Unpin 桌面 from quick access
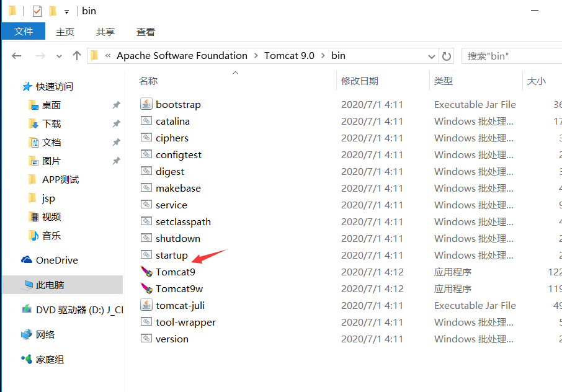 point(116,105)
